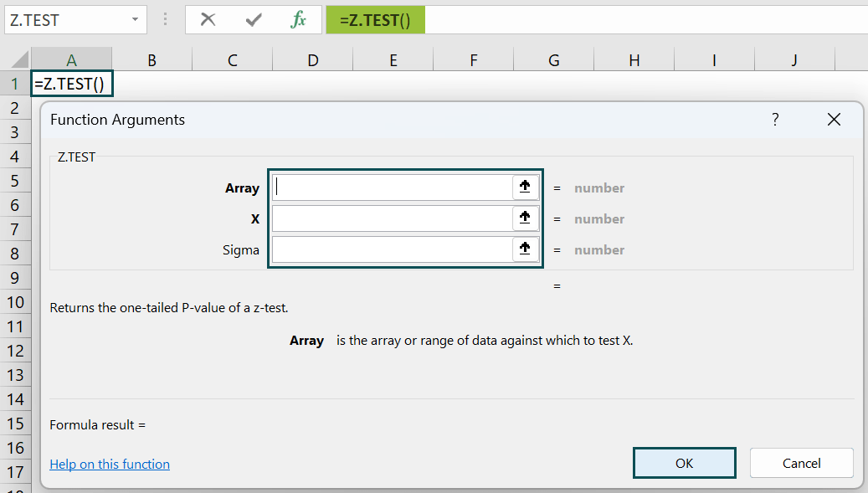Image resolution: width=868 pixels, height=493 pixels.
Task: Click the Cancel X icon on the formula bar
Action: click(x=208, y=19)
